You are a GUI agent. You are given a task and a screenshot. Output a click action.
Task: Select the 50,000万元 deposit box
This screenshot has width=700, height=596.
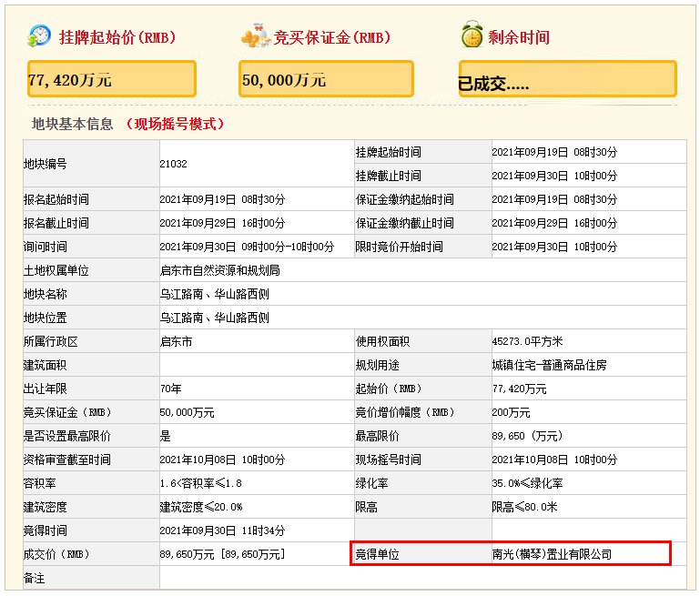326,79
